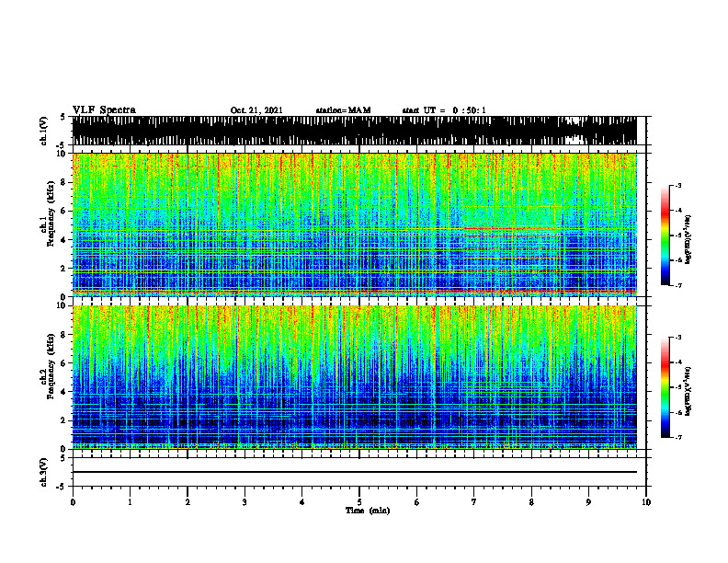Click the "2" kHz tick of ch.1 spectrogram
Image resolution: width=728 pixels, height=563 pixels.
tap(63, 269)
